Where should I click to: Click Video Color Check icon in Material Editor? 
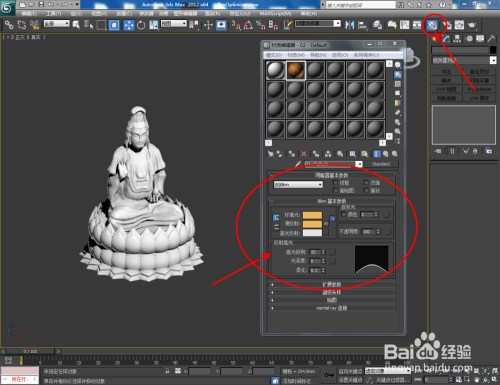tap(398, 103)
